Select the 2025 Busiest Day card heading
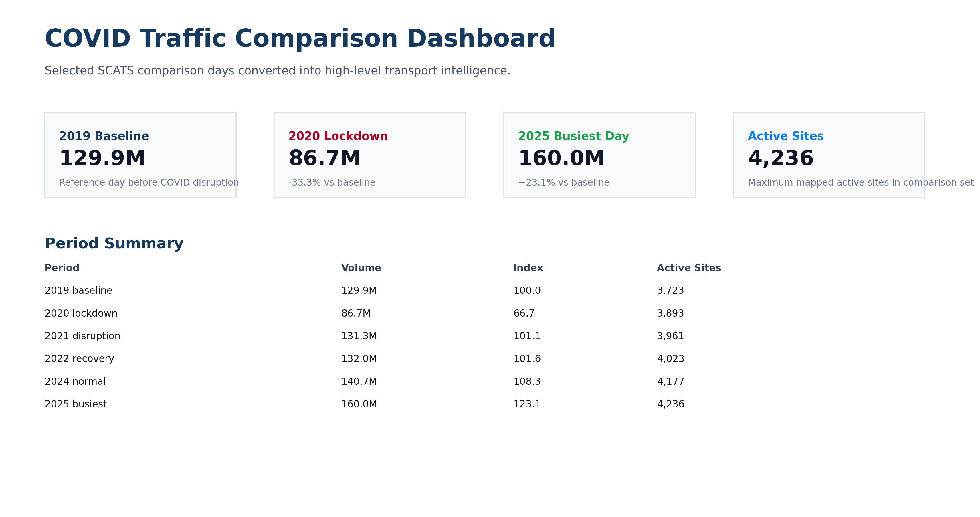 click(573, 136)
